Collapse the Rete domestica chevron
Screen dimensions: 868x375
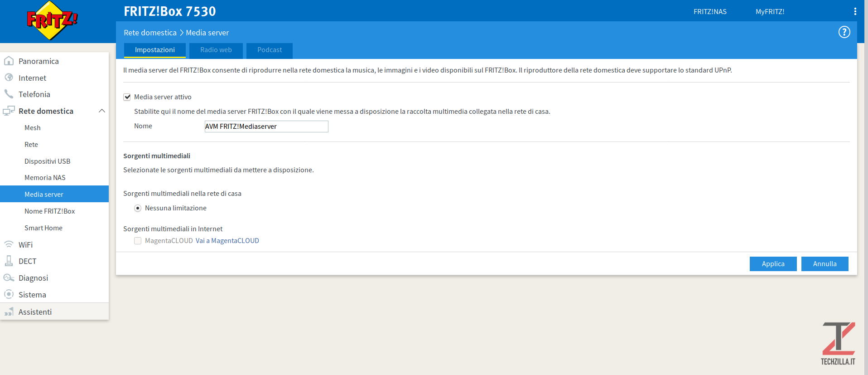pyautogui.click(x=102, y=111)
